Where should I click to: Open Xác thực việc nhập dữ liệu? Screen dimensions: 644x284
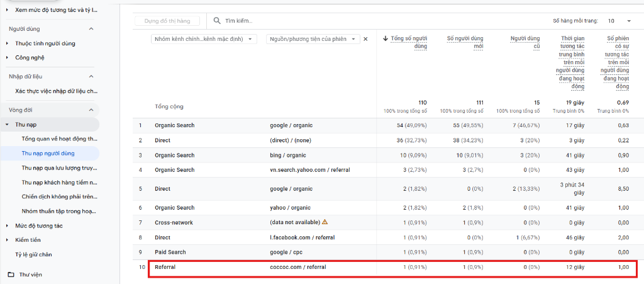[56, 91]
